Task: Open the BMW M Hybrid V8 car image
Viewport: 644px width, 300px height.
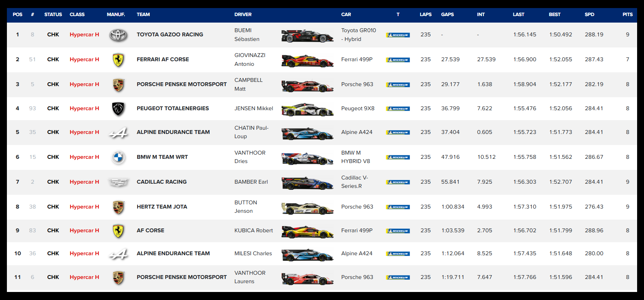Action: pos(307,158)
